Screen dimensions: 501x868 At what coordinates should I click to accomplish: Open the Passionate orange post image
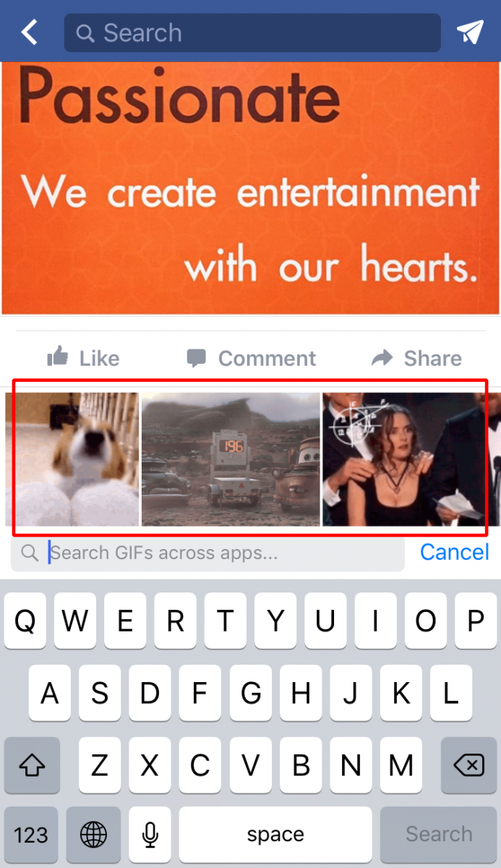(250, 188)
